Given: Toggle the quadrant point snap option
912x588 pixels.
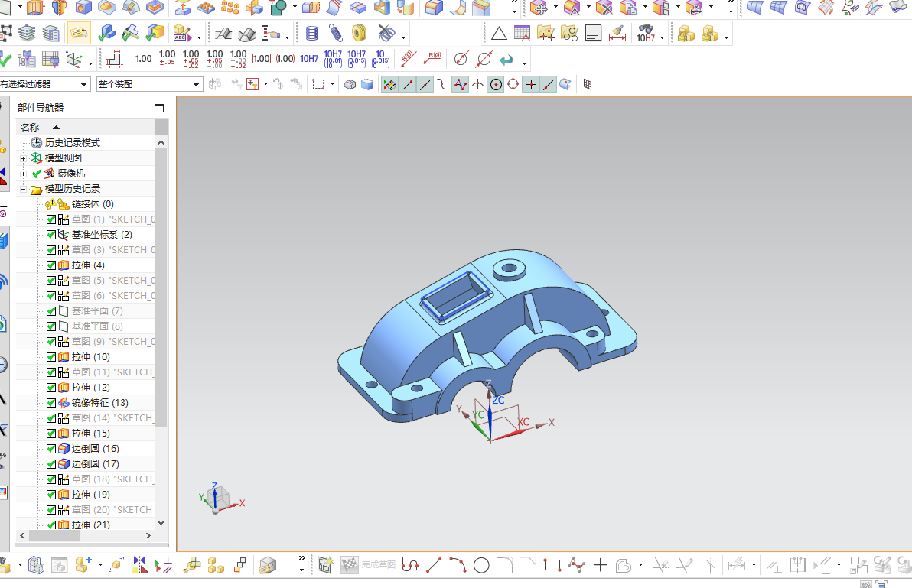Looking at the screenshot, I should (513, 84).
